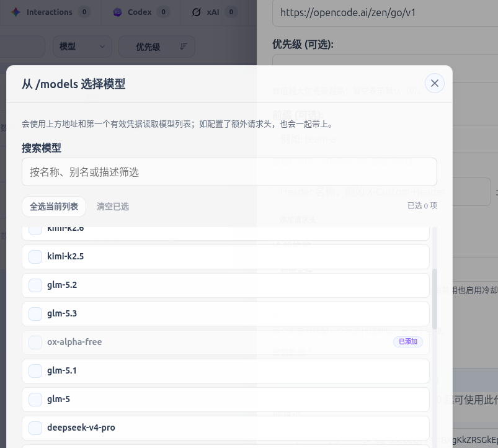Close the model selection dialog
The width and height of the screenshot is (498, 448).
(434, 83)
